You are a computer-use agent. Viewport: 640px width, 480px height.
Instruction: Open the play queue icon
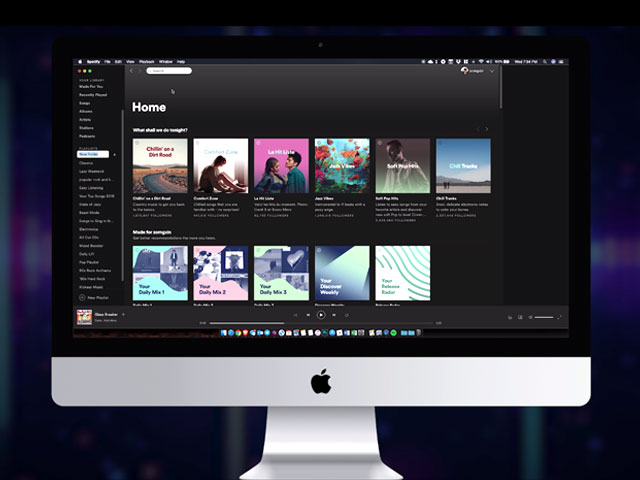(x=510, y=317)
